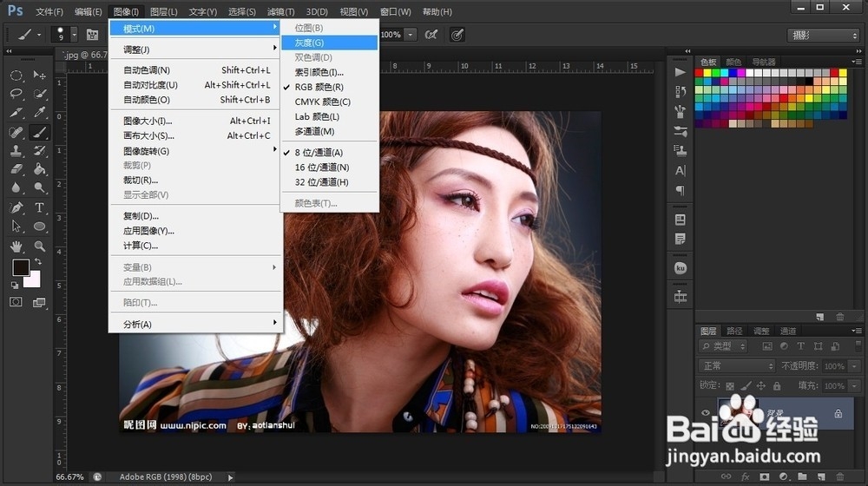Screen dimensions: 868x486
Task: Choose 灰度(G) mode
Action: click(330, 43)
